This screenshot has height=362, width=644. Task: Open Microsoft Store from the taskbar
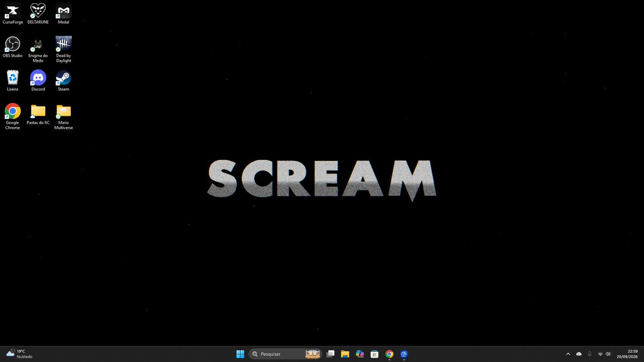375,354
